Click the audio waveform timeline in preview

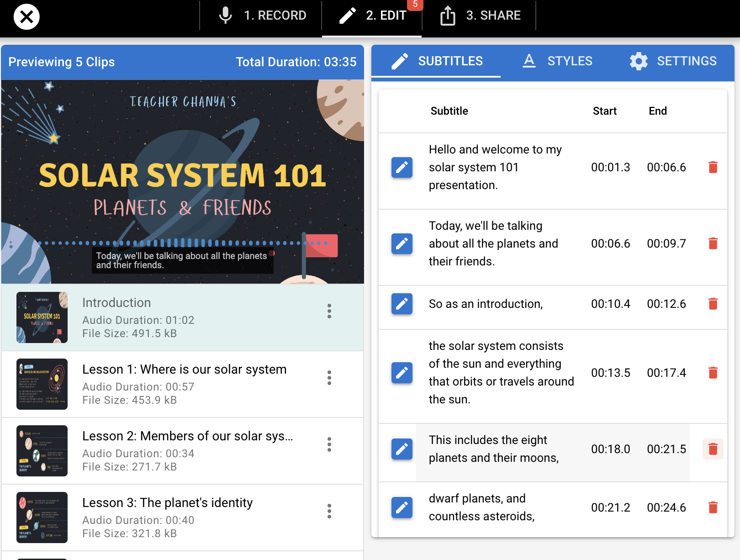(183, 243)
